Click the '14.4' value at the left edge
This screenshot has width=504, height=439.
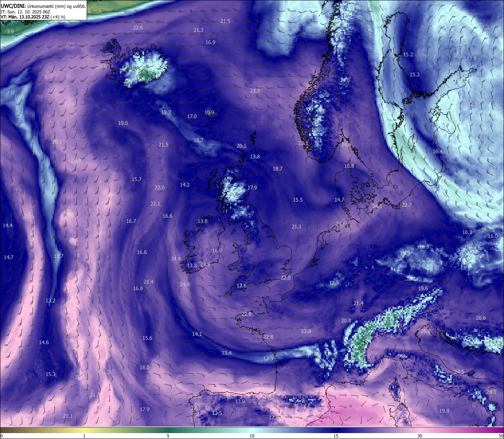point(7,225)
